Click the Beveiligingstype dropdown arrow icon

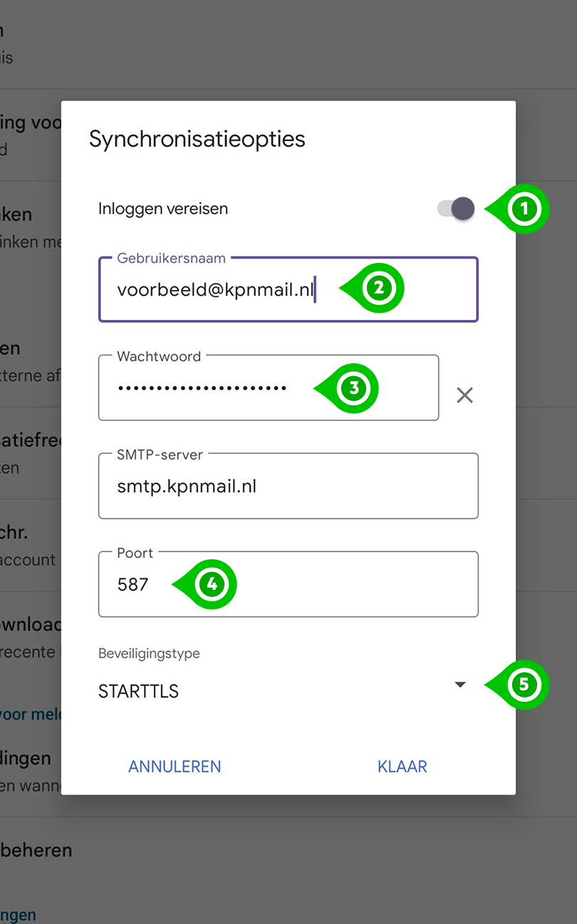[460, 684]
